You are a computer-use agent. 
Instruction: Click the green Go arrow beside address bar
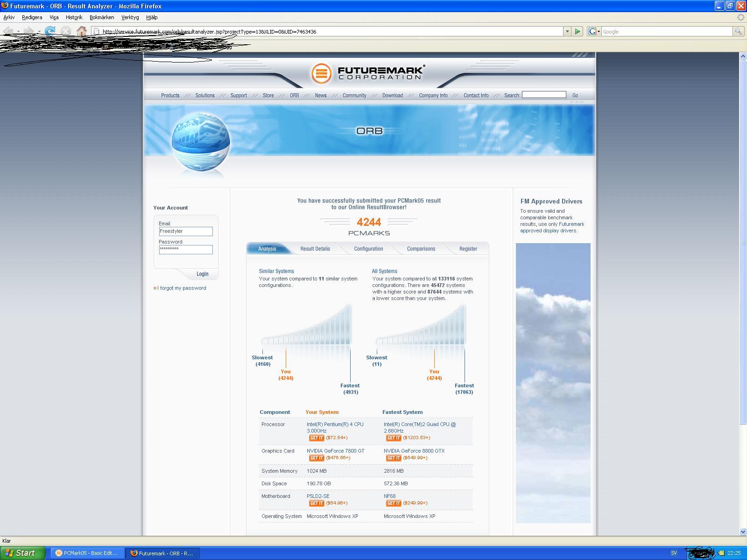(x=578, y=31)
